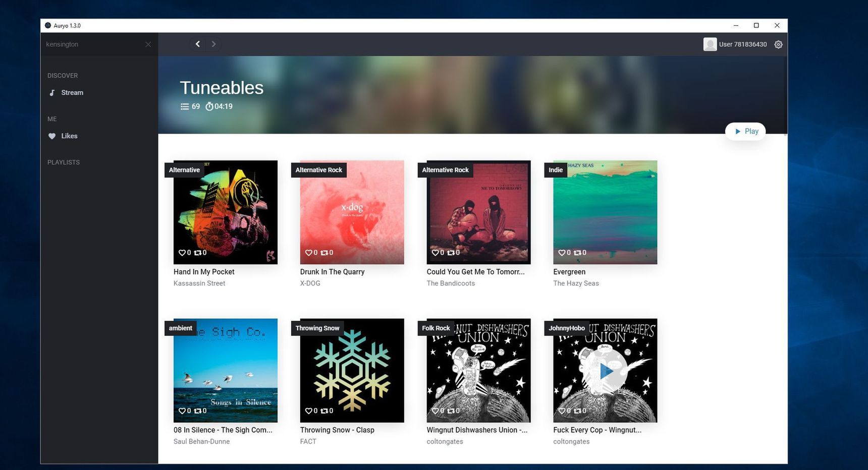Open the User 781836430 profile avatar
The height and width of the screenshot is (470, 868).
(x=710, y=44)
